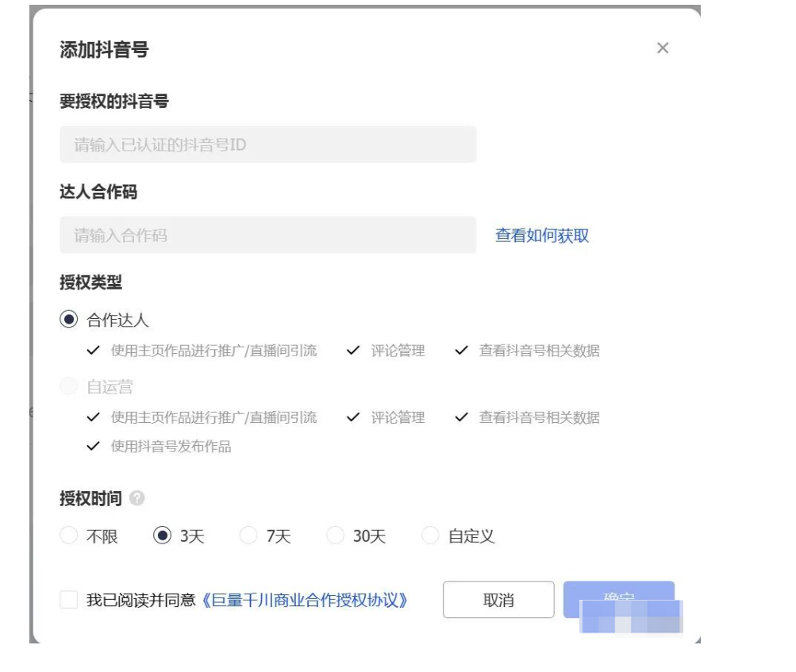
Task: Click the 抖音号ID input field
Action: (x=267, y=144)
